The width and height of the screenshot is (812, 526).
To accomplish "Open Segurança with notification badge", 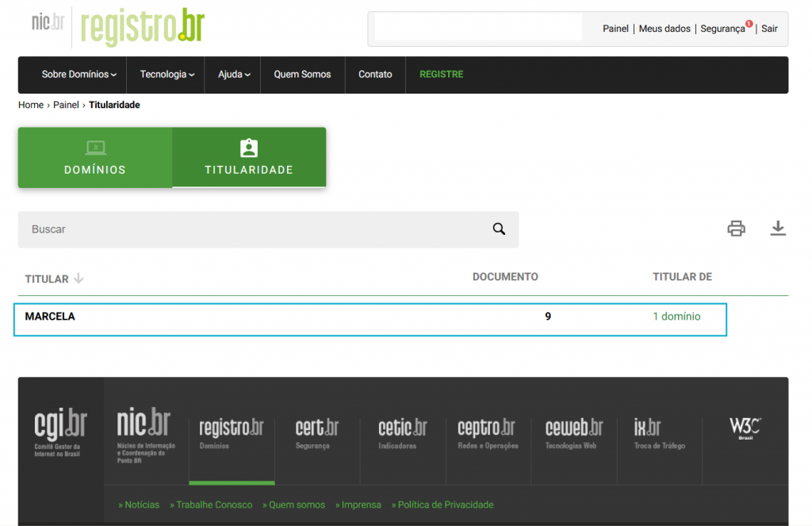I will click(722, 29).
